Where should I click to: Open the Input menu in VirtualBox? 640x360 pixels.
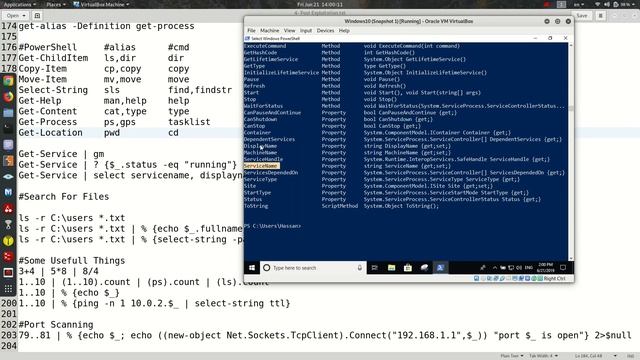tap(306, 31)
